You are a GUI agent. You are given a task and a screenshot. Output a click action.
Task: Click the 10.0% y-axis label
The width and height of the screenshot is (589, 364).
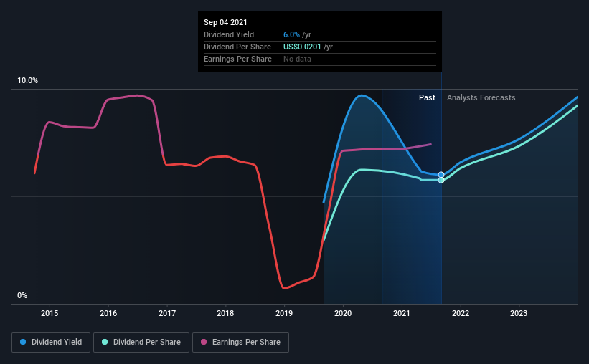[27, 81]
